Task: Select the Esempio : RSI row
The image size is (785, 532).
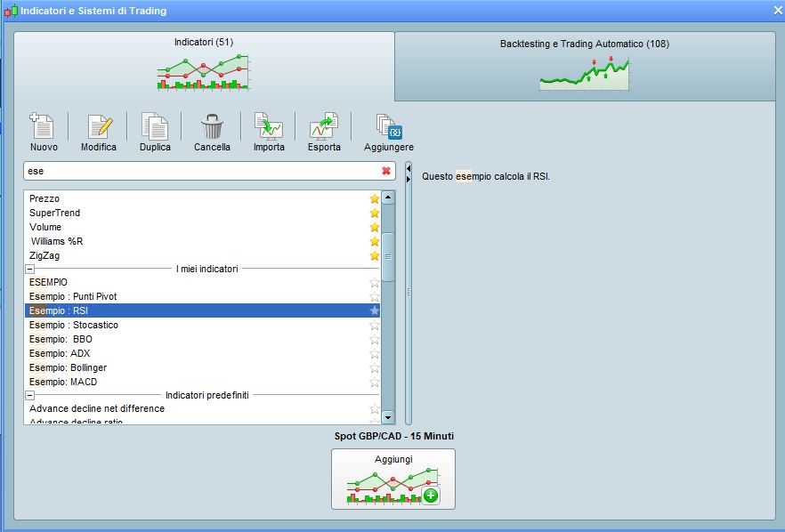Action: (x=202, y=310)
